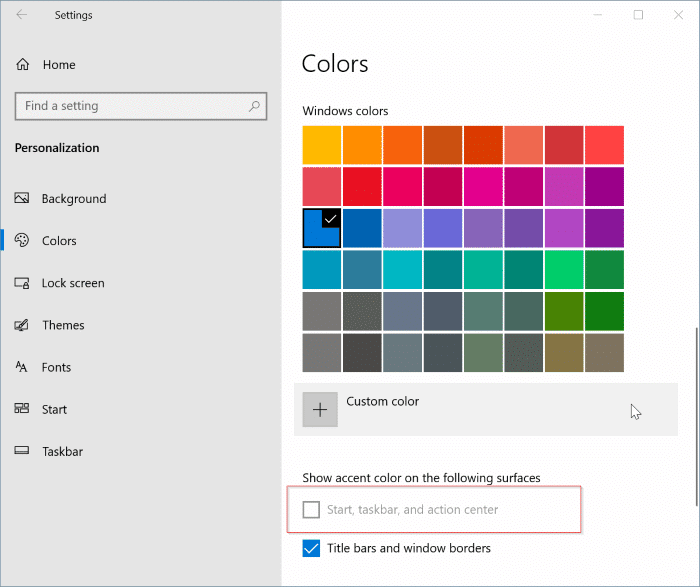Click the Themes brush icon
Viewport: 700px width, 587px height.
pyautogui.click(x=22, y=325)
